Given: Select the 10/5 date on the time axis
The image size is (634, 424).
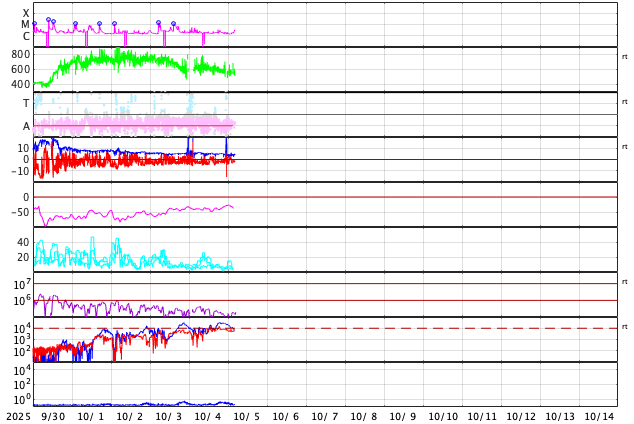Looking at the screenshot, I should pyautogui.click(x=247, y=416).
